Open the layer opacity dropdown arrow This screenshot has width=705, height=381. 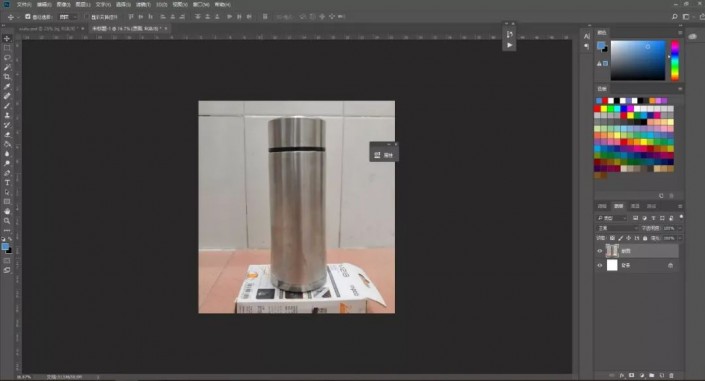pos(679,228)
